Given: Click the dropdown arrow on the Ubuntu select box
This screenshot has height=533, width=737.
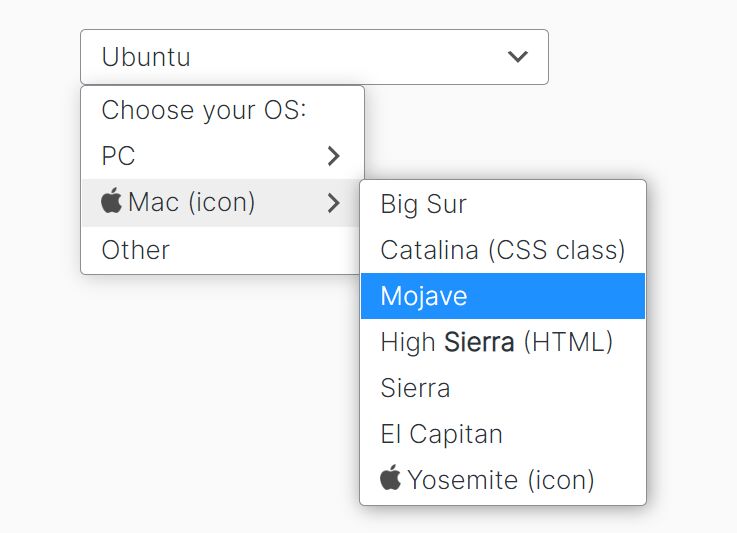Looking at the screenshot, I should (517, 57).
